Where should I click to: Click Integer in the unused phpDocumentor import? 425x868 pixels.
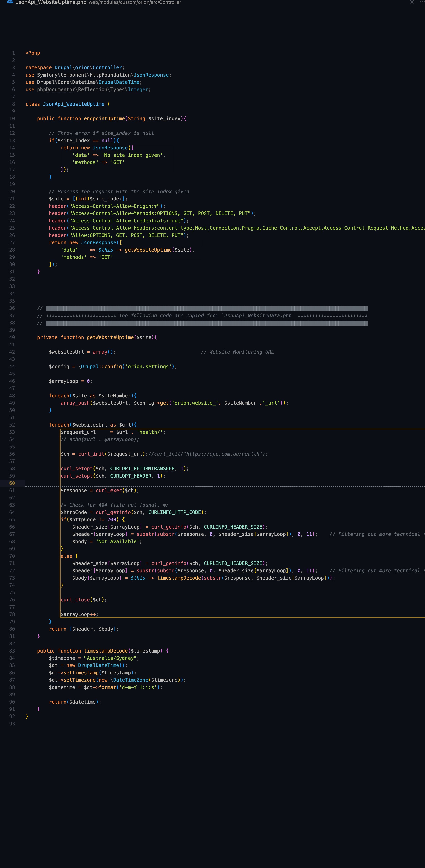[x=138, y=89]
